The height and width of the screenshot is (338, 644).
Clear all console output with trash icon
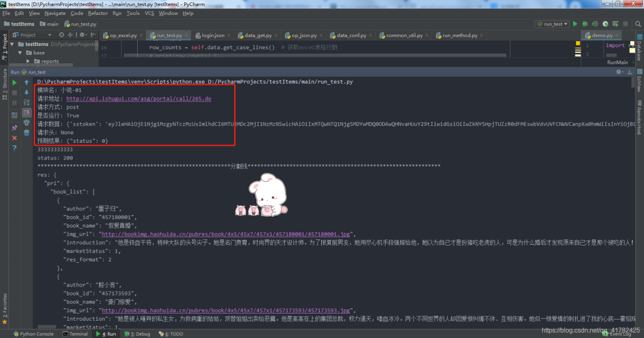click(x=27, y=133)
